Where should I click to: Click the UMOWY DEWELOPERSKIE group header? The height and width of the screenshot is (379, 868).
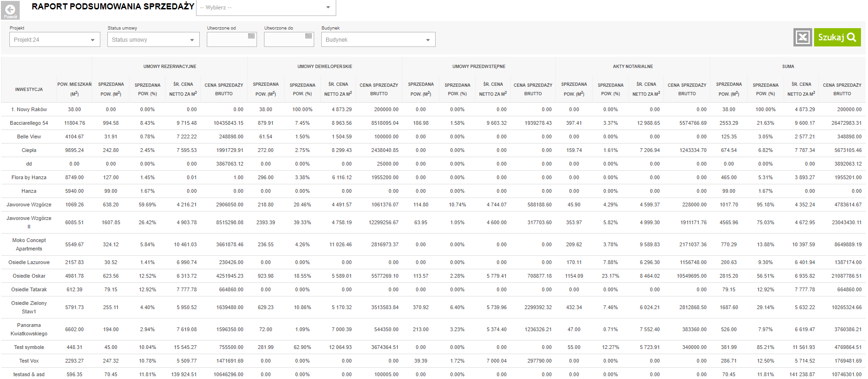point(325,67)
